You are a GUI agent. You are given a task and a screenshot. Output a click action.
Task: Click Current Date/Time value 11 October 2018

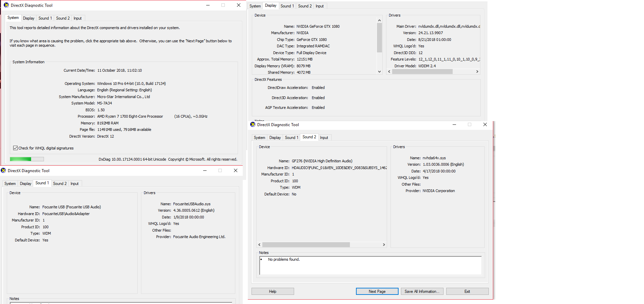point(120,70)
